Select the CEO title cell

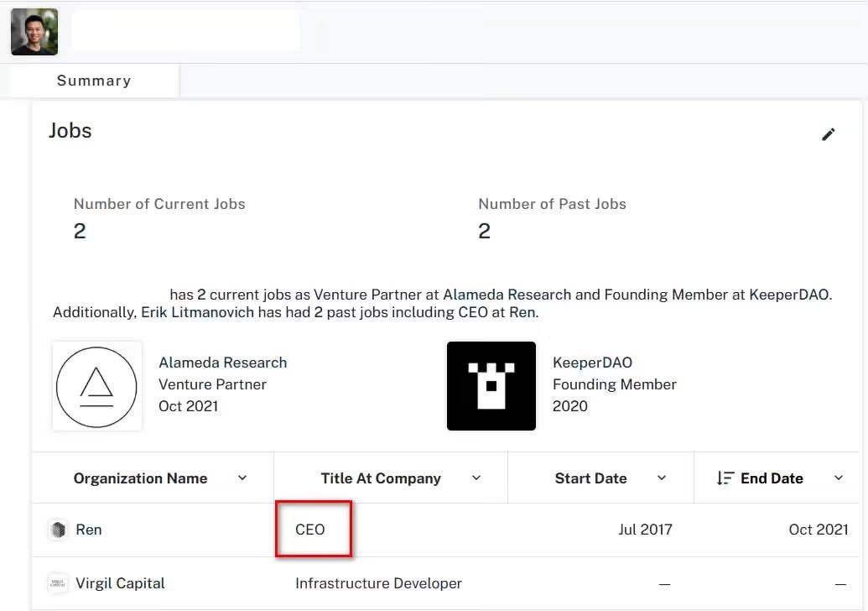click(310, 530)
